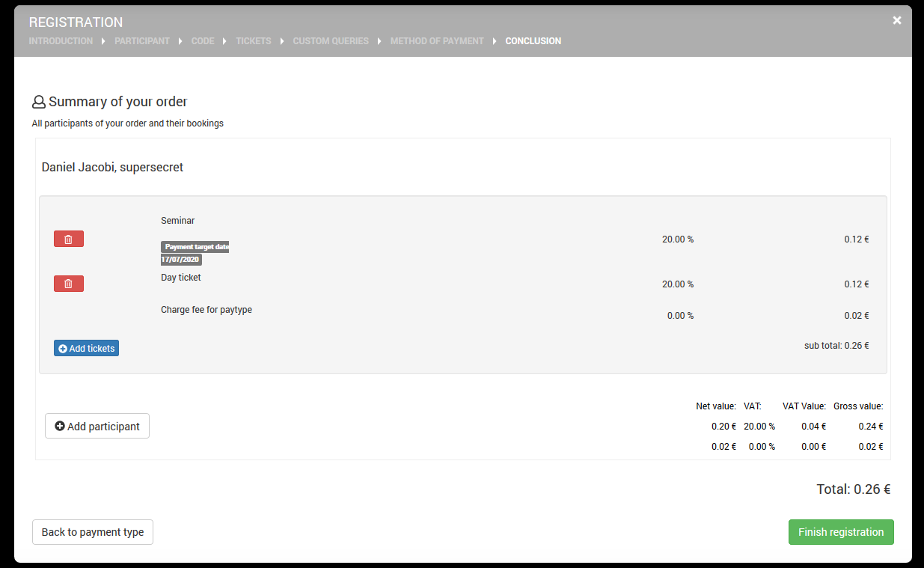The image size is (924, 568).
Task: Select participant name Daniel Jacobi, supersecret
Action: pos(113,168)
